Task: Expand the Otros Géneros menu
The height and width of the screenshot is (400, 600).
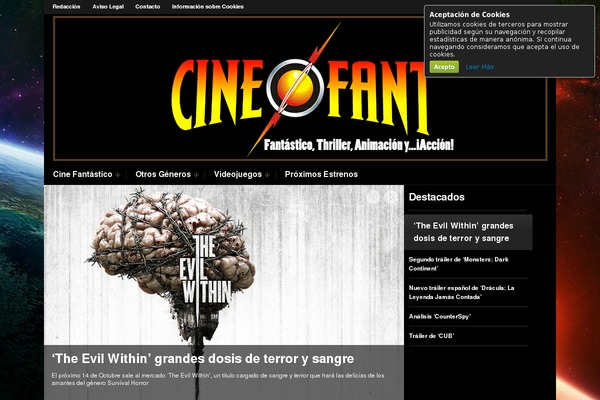Action: 167,174
